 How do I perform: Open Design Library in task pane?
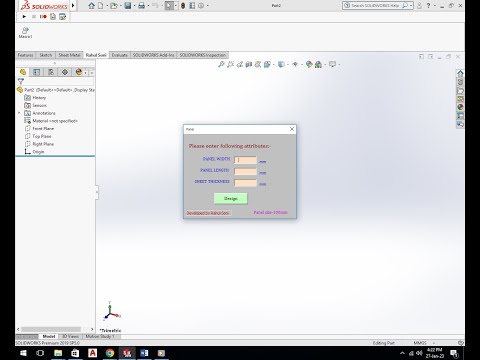pyautogui.click(x=460, y=82)
